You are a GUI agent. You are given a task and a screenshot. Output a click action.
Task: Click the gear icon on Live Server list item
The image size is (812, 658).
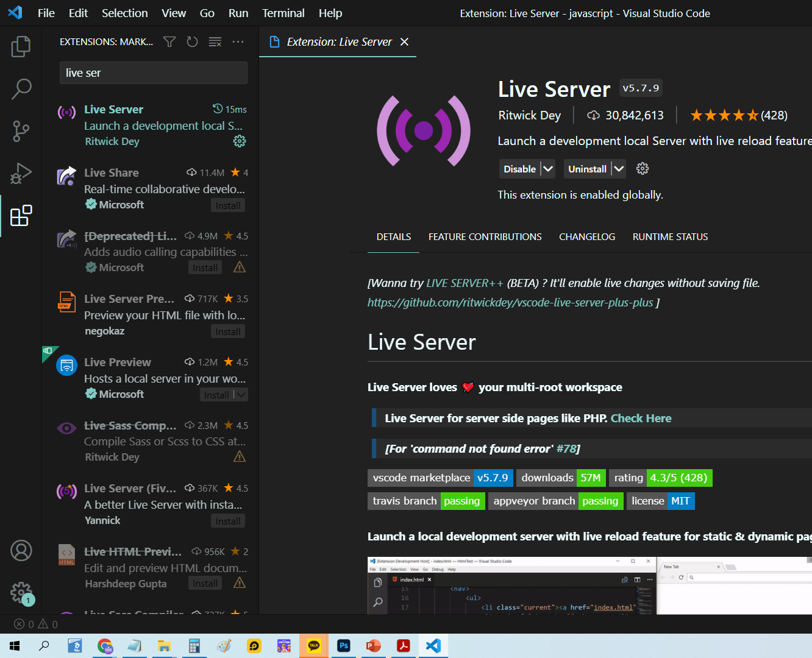(240, 141)
